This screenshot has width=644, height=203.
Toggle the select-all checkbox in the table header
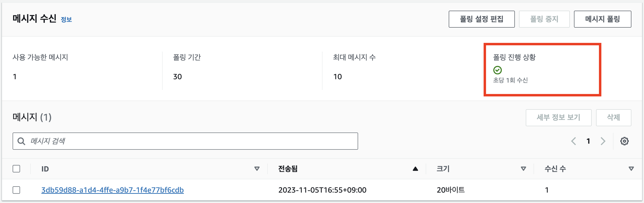tap(16, 169)
